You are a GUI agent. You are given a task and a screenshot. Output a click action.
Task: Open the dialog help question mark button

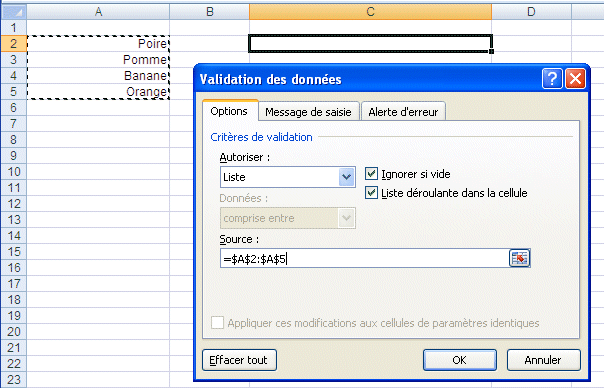pos(552,79)
